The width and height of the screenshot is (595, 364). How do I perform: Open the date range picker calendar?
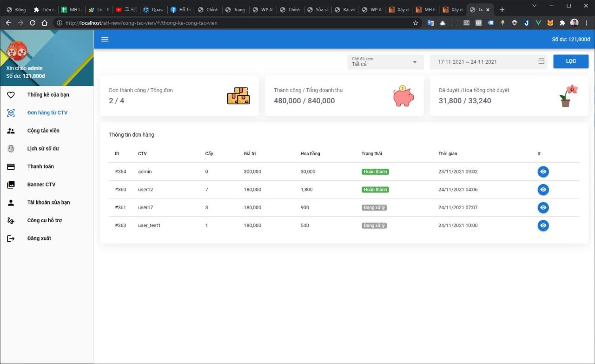click(x=541, y=61)
